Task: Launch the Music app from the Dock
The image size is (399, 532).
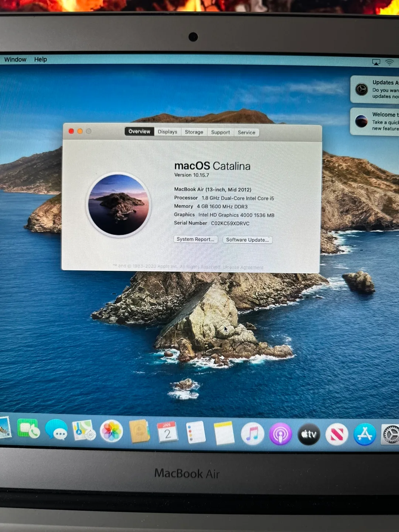Action: [252, 434]
